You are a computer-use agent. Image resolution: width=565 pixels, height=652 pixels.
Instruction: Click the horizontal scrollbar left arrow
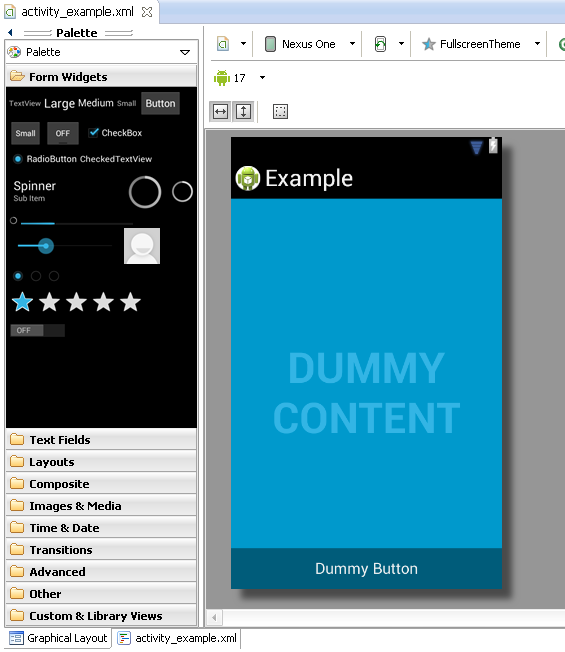coord(214,617)
